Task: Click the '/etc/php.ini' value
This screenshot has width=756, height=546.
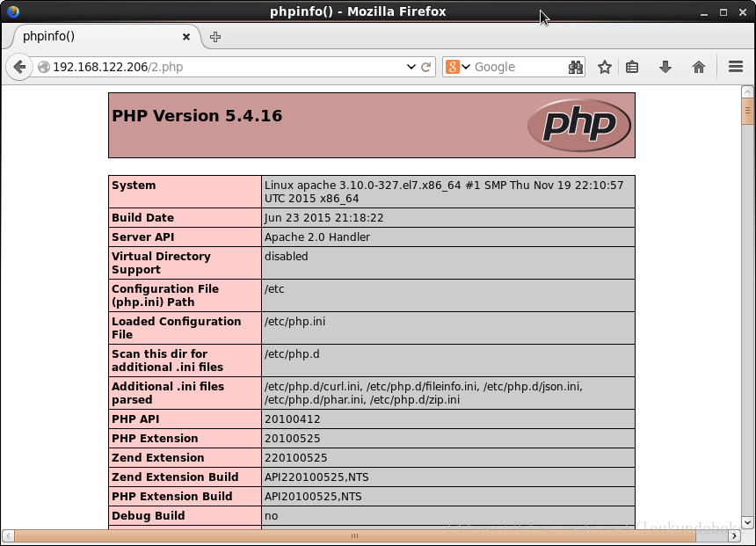Action: 294,321
